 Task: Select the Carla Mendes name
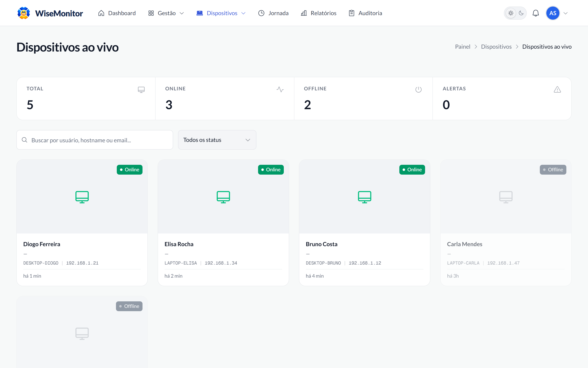[x=464, y=244]
